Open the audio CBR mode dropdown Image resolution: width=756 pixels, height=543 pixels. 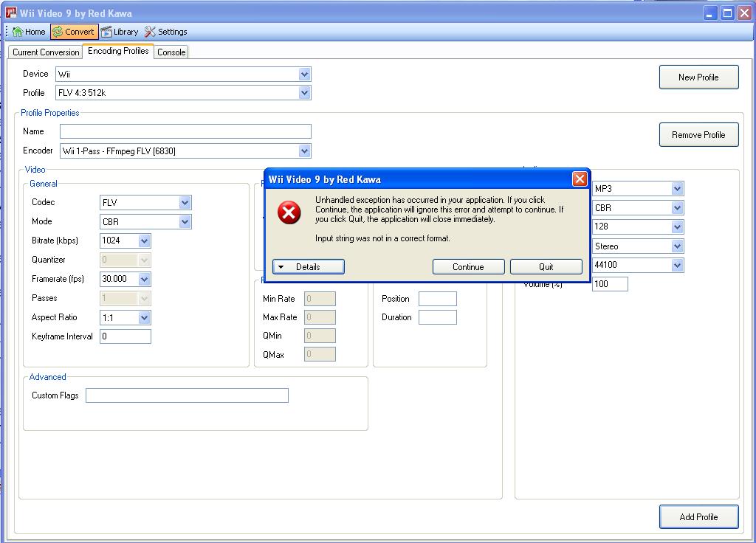[678, 207]
